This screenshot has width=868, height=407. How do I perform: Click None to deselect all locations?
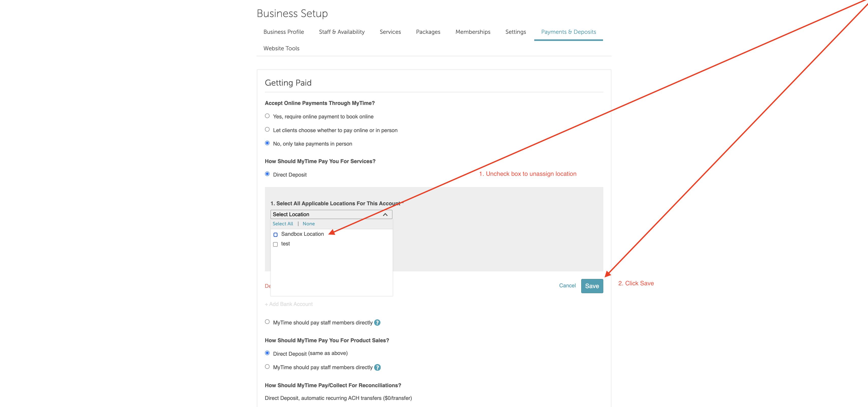point(308,224)
